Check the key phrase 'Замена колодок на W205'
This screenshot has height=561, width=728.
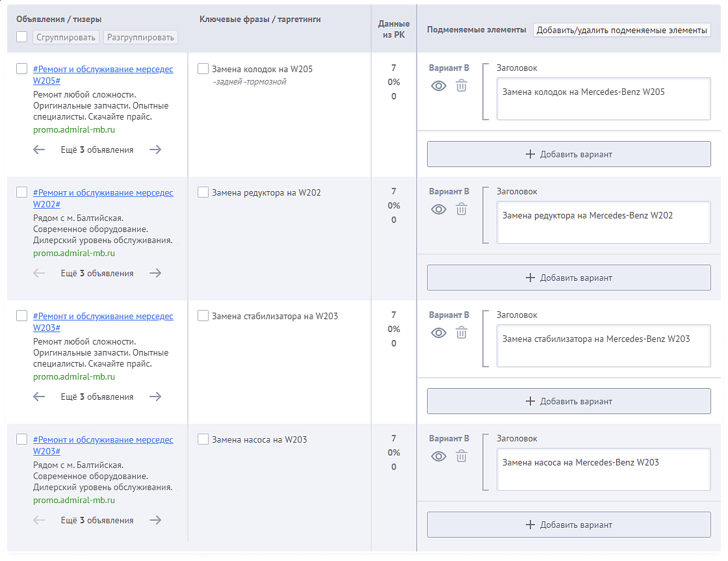[203, 69]
